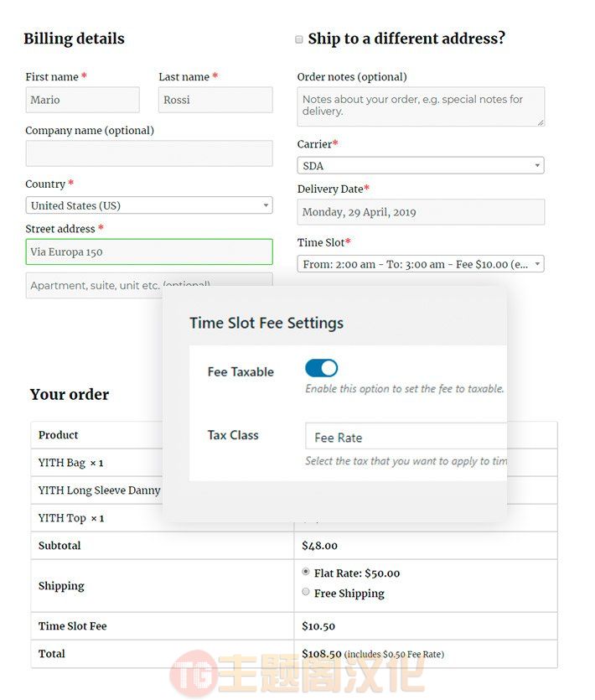Click the 'Time Slot Fee Settings' title
The height and width of the screenshot is (700, 595).
(x=266, y=323)
